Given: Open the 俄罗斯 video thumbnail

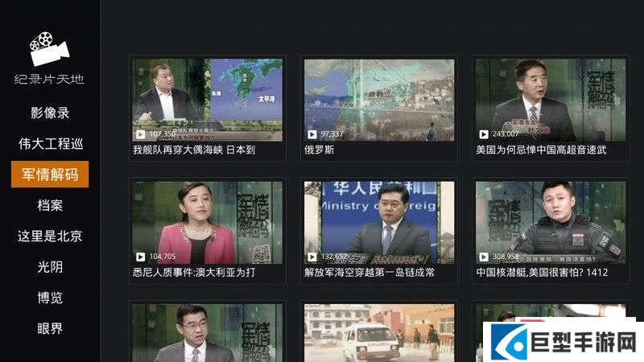Looking at the screenshot, I should click(x=379, y=100).
